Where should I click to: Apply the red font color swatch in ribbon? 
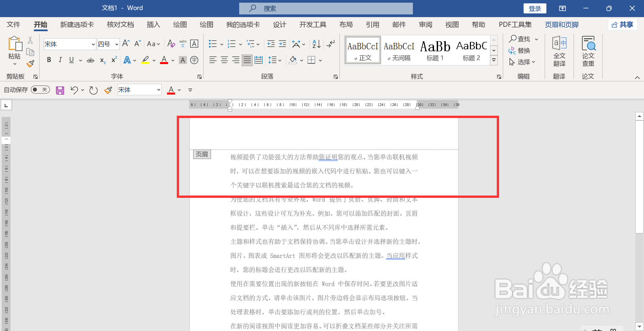pos(164,60)
